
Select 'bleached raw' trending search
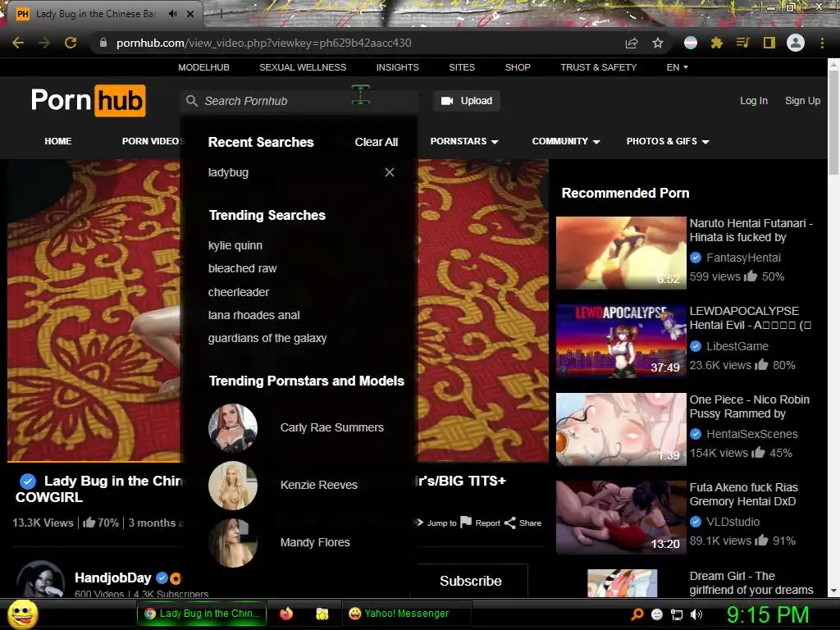242,268
